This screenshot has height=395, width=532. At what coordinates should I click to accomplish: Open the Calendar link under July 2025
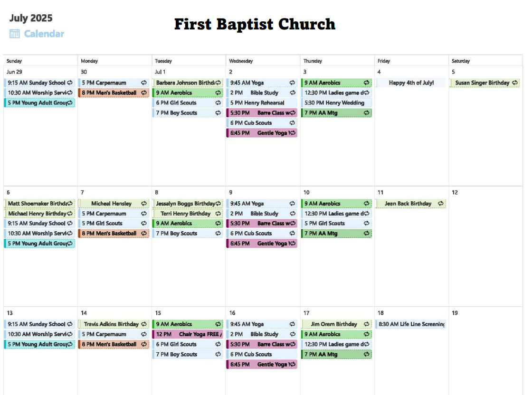click(44, 34)
